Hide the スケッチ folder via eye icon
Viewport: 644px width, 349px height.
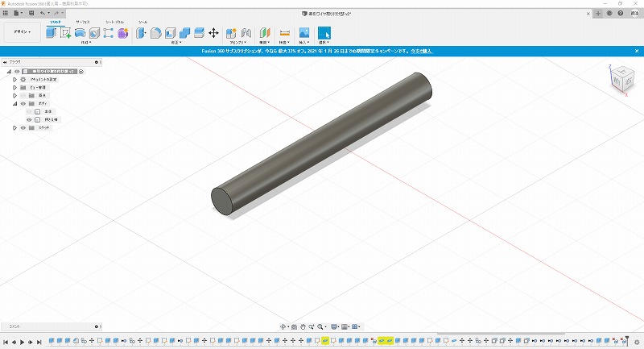23,127
